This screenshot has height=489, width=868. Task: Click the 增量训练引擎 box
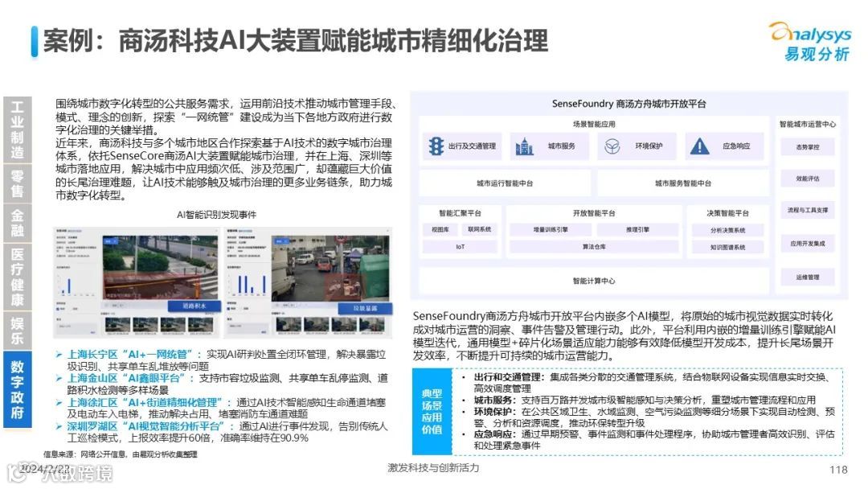(x=551, y=229)
